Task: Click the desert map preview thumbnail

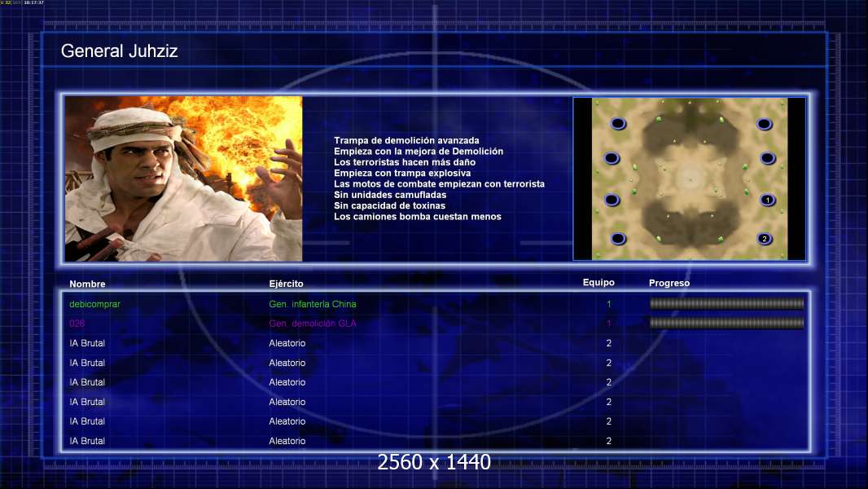Action: point(689,178)
